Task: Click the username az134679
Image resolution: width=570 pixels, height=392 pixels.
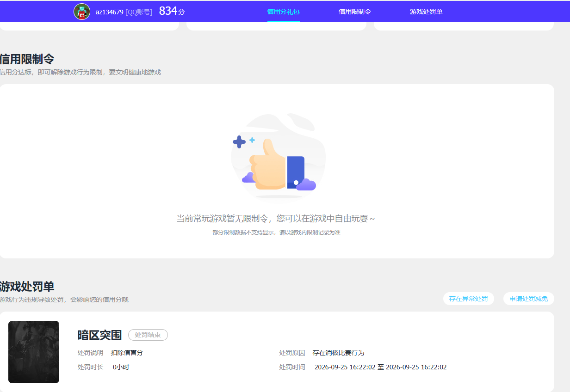Action: point(109,12)
